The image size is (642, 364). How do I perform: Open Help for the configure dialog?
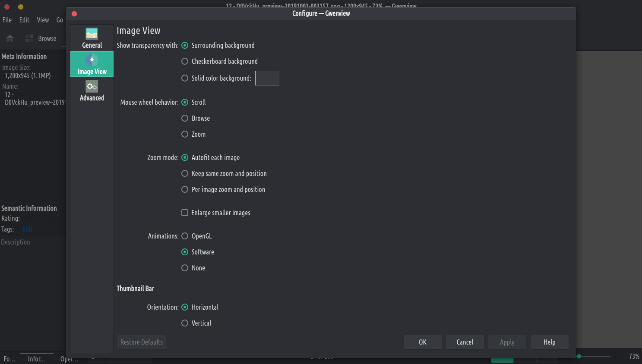(x=550, y=342)
